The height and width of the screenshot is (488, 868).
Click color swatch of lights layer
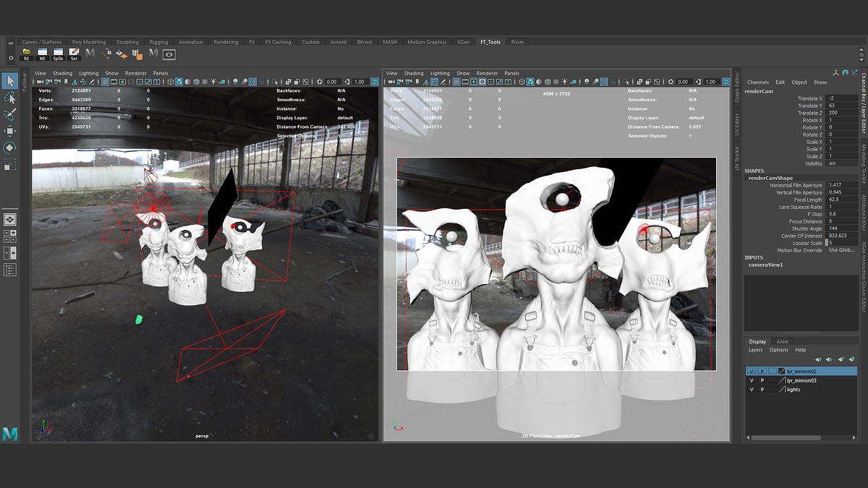coord(783,389)
